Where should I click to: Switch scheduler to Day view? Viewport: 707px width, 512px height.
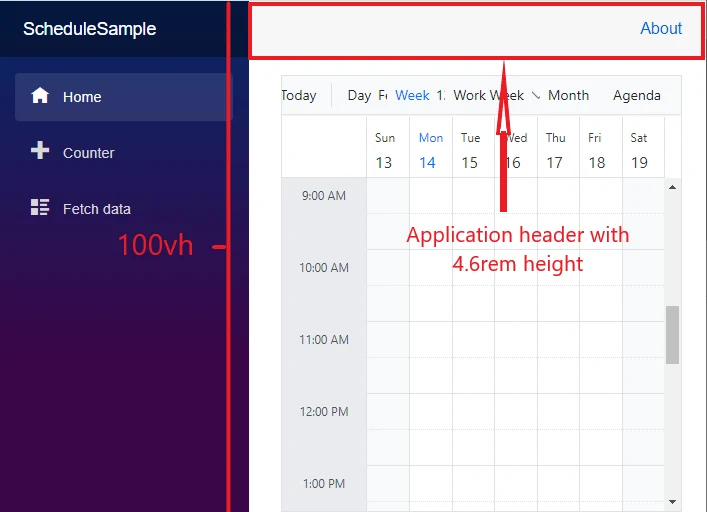pyautogui.click(x=359, y=96)
